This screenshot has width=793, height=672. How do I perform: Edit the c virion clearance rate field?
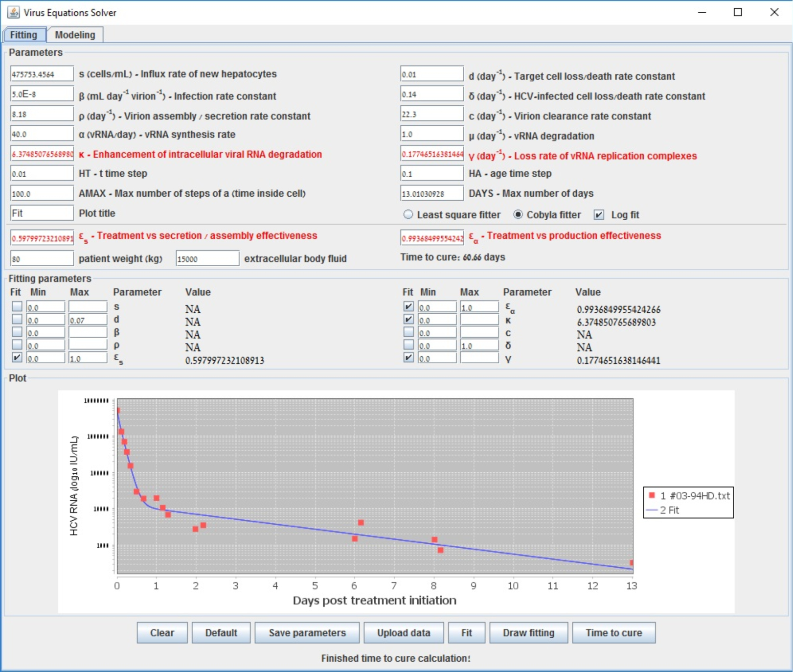[432, 114]
